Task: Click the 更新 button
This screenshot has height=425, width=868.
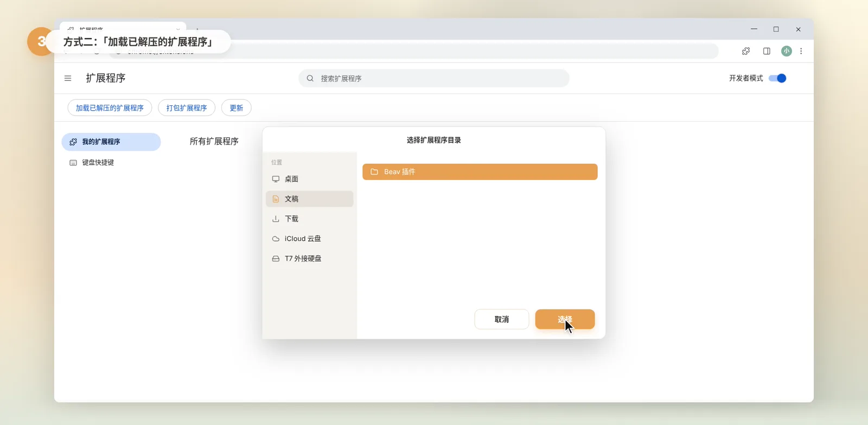Action: tap(236, 108)
